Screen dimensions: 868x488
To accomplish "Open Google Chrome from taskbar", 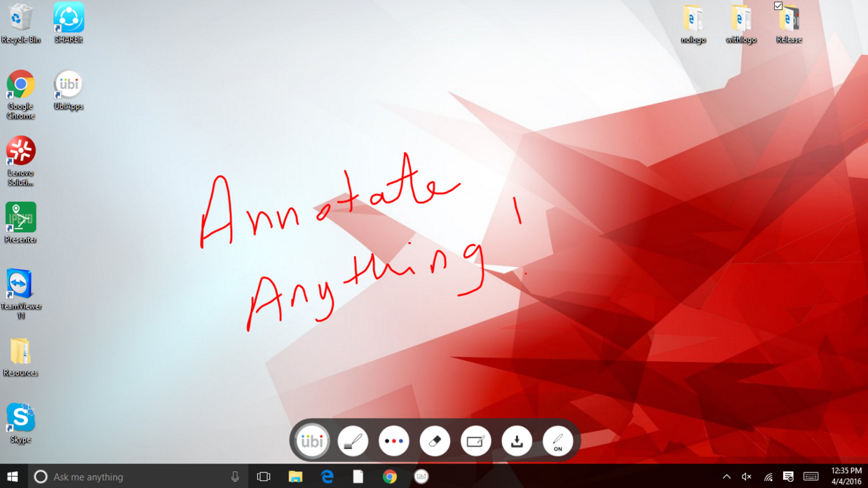I will coord(390,477).
